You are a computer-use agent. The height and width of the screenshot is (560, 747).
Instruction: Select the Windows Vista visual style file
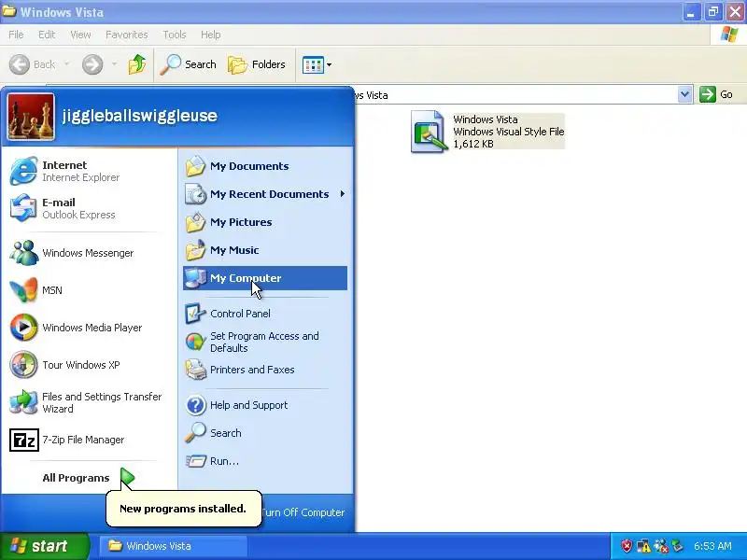(487, 132)
